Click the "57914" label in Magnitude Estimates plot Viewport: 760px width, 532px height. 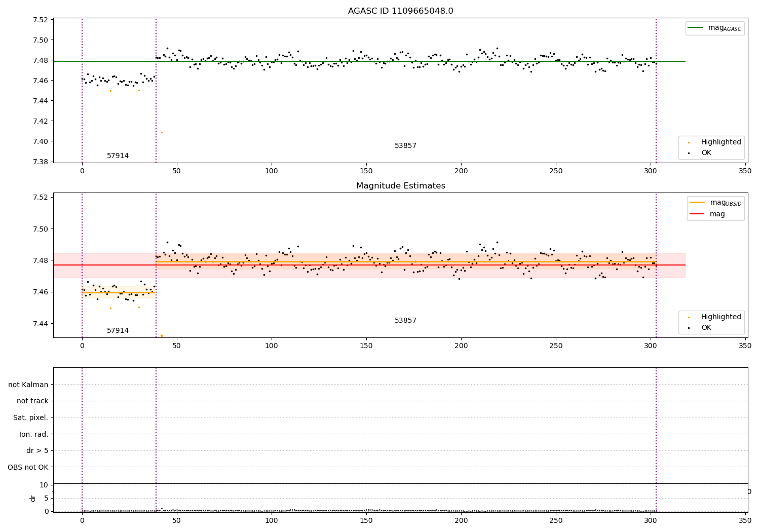118,331
